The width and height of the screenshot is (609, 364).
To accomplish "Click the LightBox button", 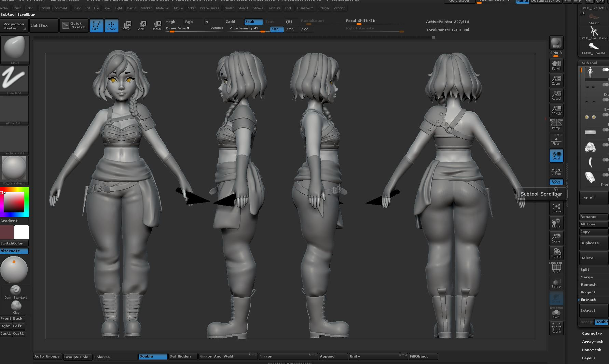I will coord(44,26).
